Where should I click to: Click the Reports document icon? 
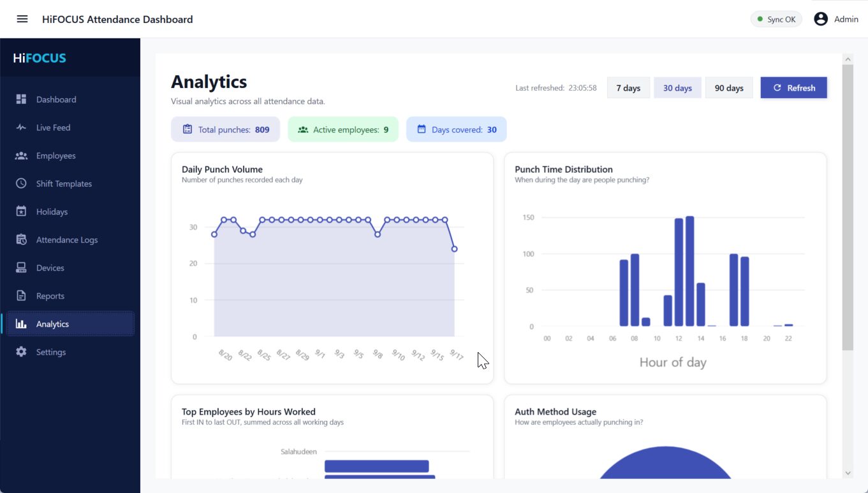[x=21, y=296]
